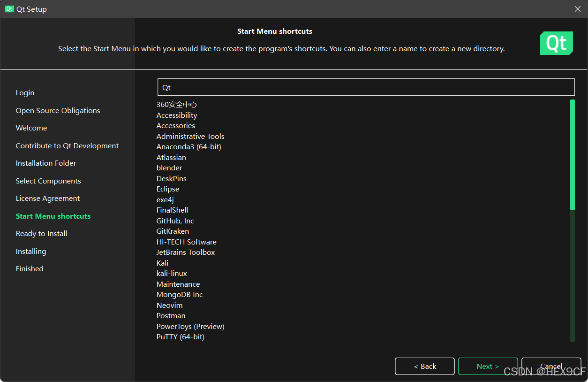Screen dimensions: 588x382
Task: Click the Start Menu folder name field
Action: click(x=366, y=87)
